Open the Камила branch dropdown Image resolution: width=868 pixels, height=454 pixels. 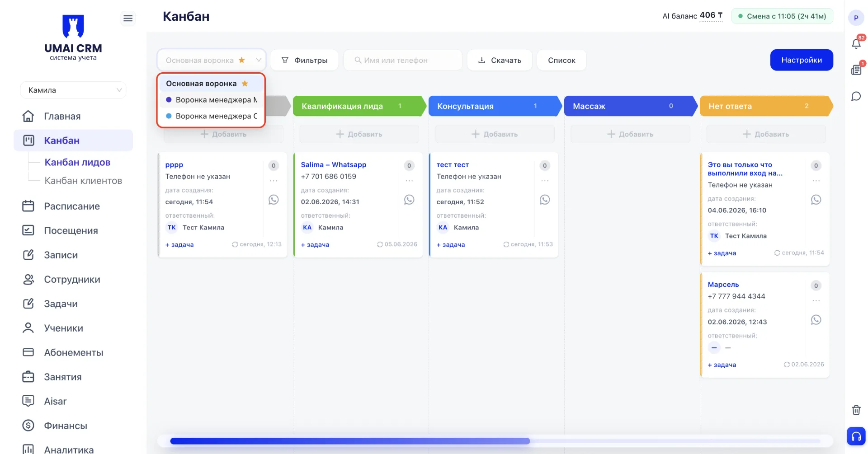click(73, 90)
